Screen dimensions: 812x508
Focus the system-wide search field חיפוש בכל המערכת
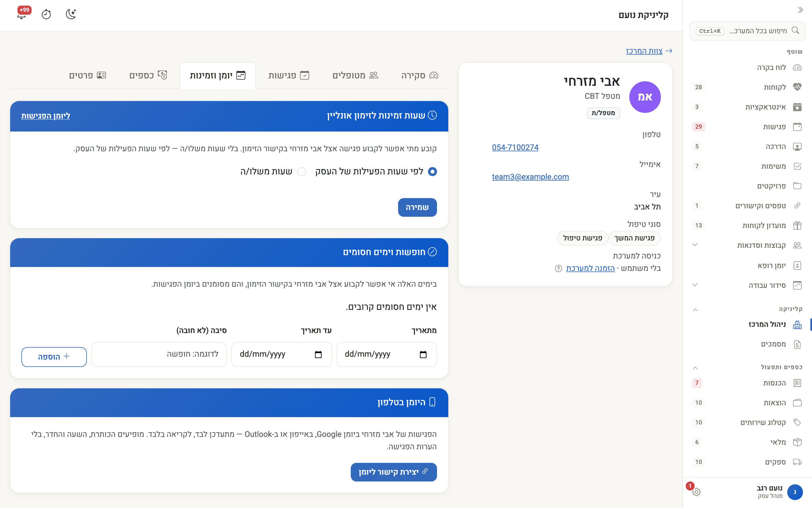tap(747, 31)
